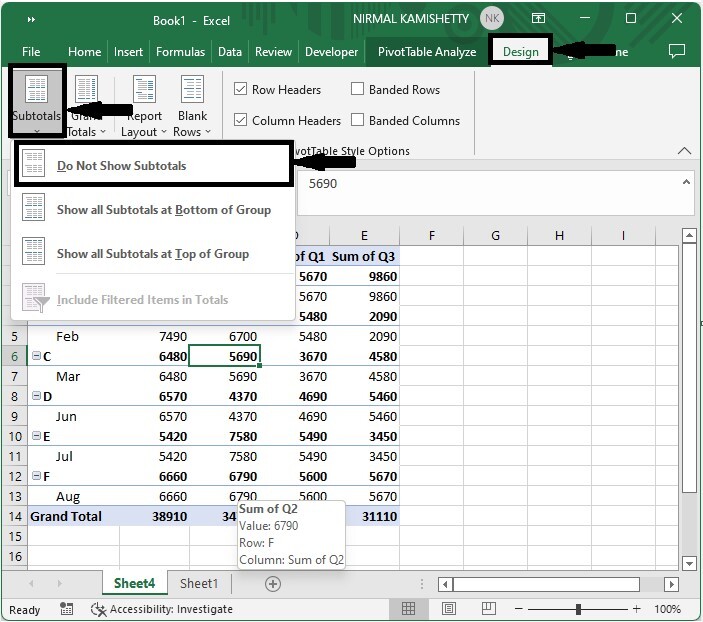
Task: Enable the Banded Rows checkbox
Action: click(x=357, y=90)
